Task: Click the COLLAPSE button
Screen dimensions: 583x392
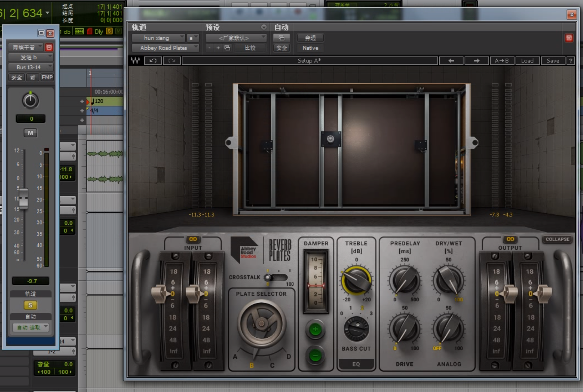Action: (557, 239)
